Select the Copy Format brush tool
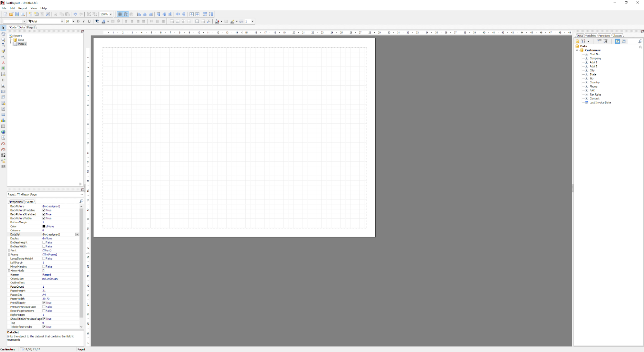This screenshot has width=644, height=352. (3, 51)
